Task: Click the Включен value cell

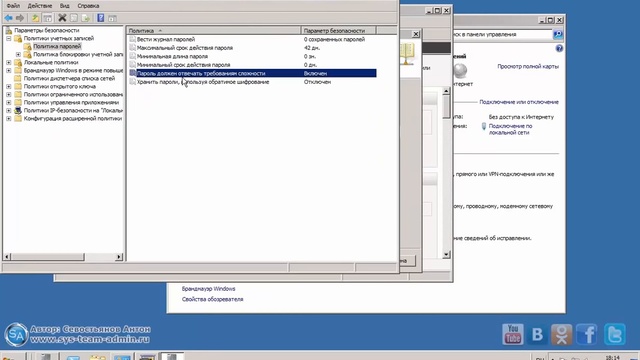Action: pos(315,73)
